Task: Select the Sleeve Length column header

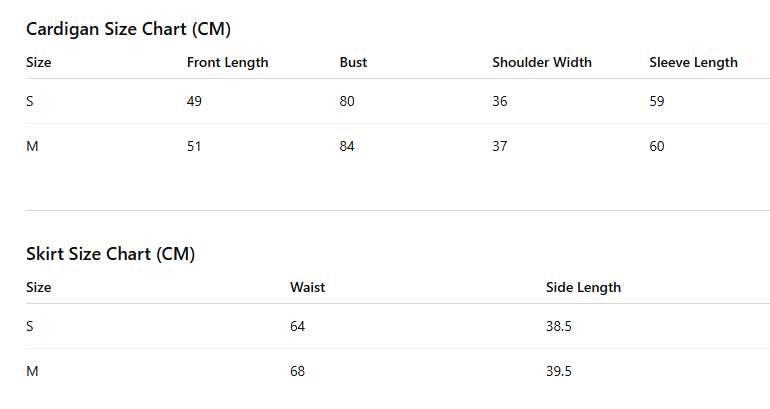Action: (x=693, y=63)
